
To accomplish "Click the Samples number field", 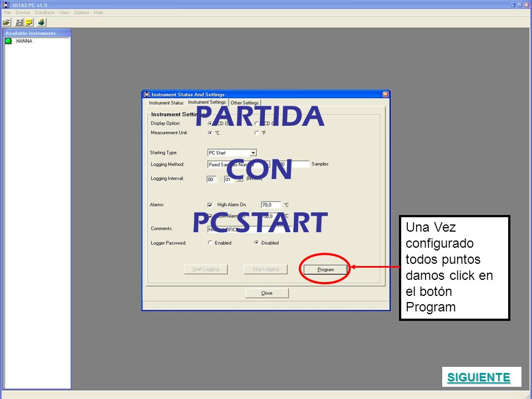I will point(294,164).
